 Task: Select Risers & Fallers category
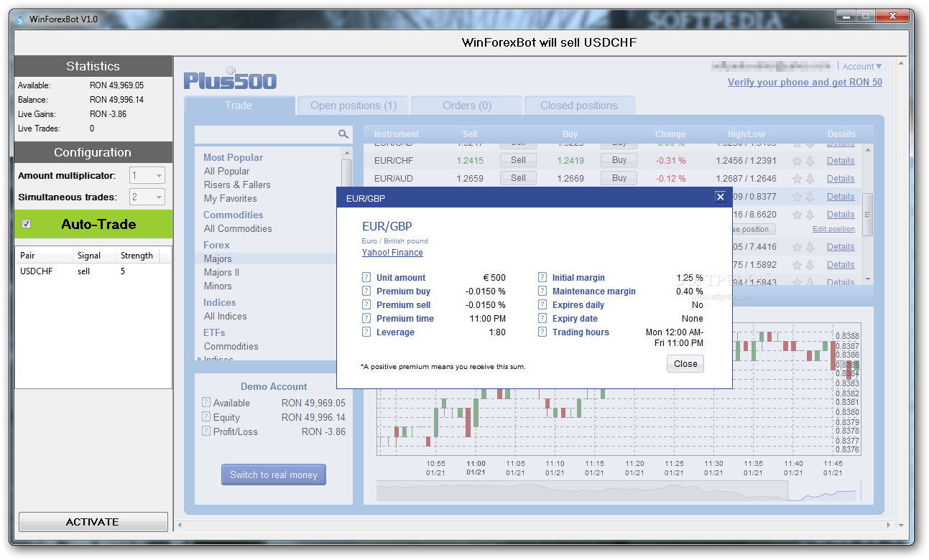pyautogui.click(x=237, y=185)
